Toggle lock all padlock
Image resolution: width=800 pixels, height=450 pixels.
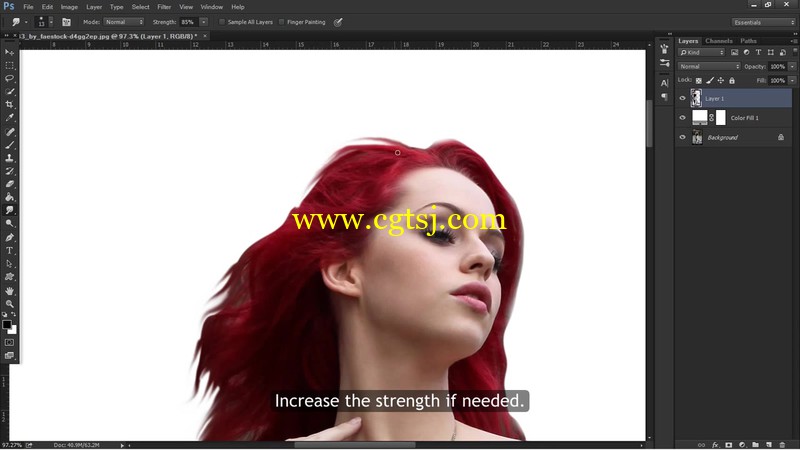pyautogui.click(x=732, y=80)
